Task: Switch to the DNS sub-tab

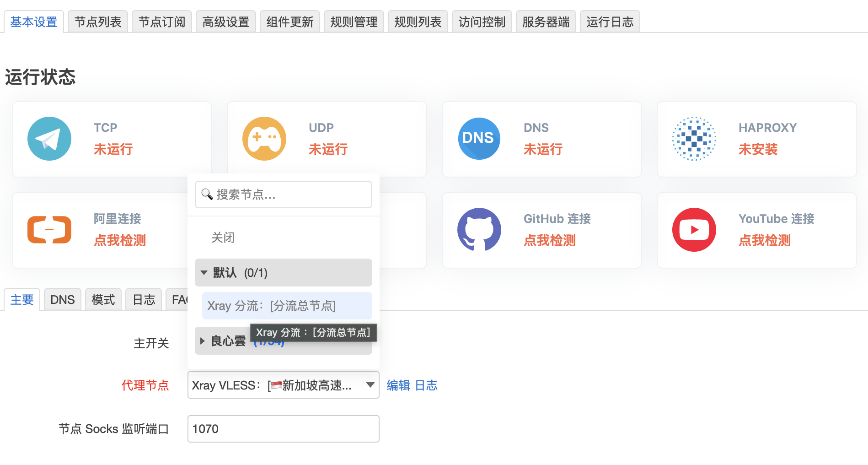Action: pyautogui.click(x=63, y=299)
